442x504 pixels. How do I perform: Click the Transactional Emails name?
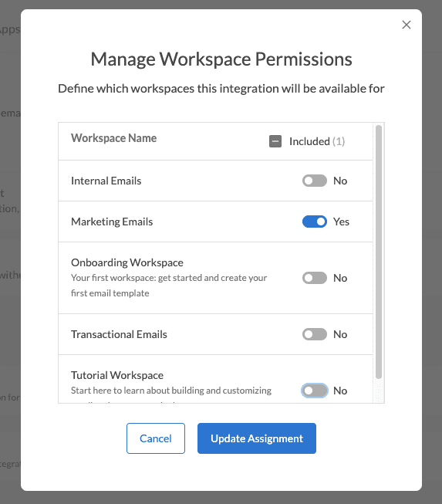119,334
